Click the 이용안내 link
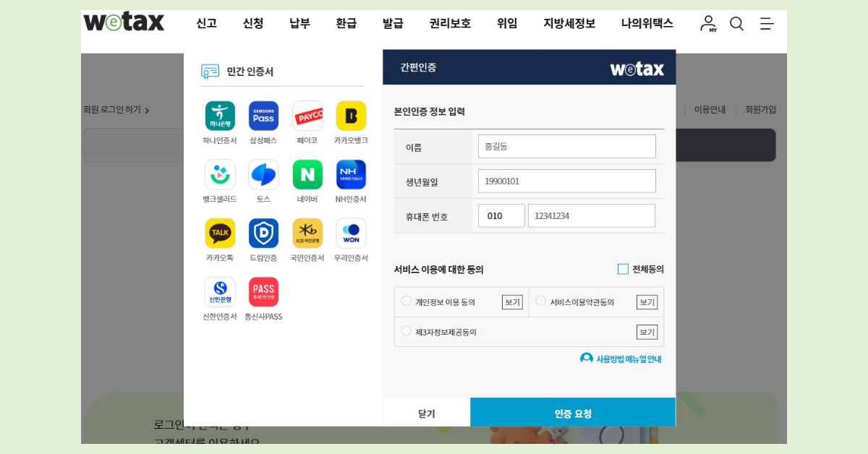Image resolution: width=868 pixels, height=454 pixels. click(x=710, y=110)
